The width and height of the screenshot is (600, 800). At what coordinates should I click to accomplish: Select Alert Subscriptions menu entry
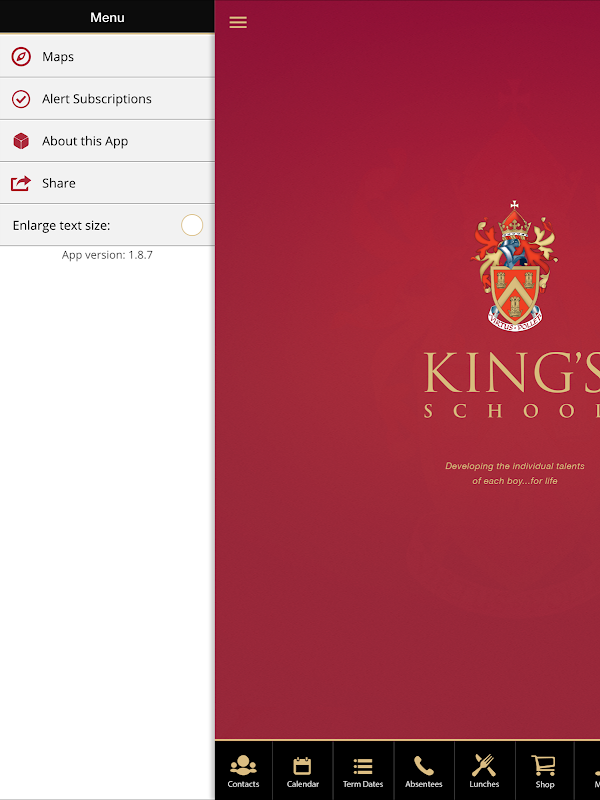point(107,98)
